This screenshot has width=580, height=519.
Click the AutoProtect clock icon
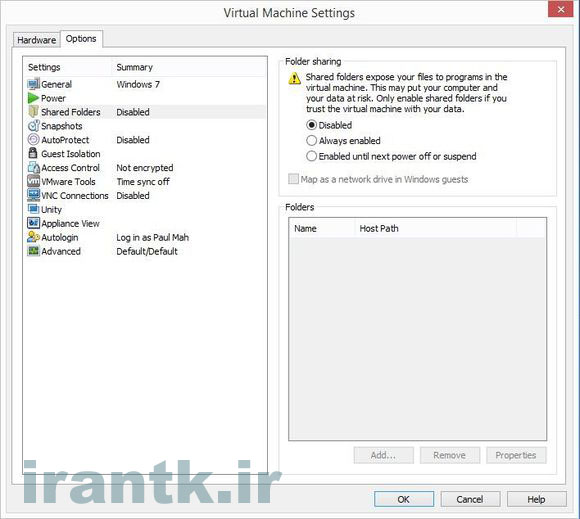[33, 139]
